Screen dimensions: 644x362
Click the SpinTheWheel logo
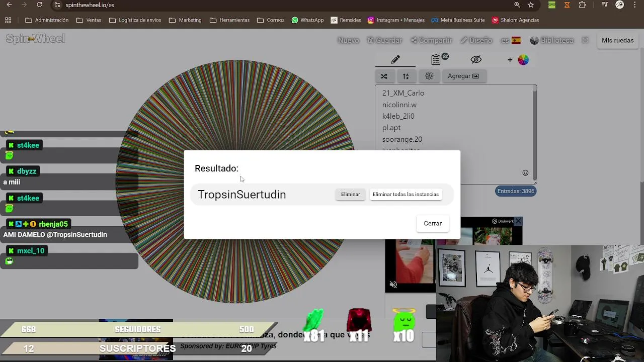35,39
